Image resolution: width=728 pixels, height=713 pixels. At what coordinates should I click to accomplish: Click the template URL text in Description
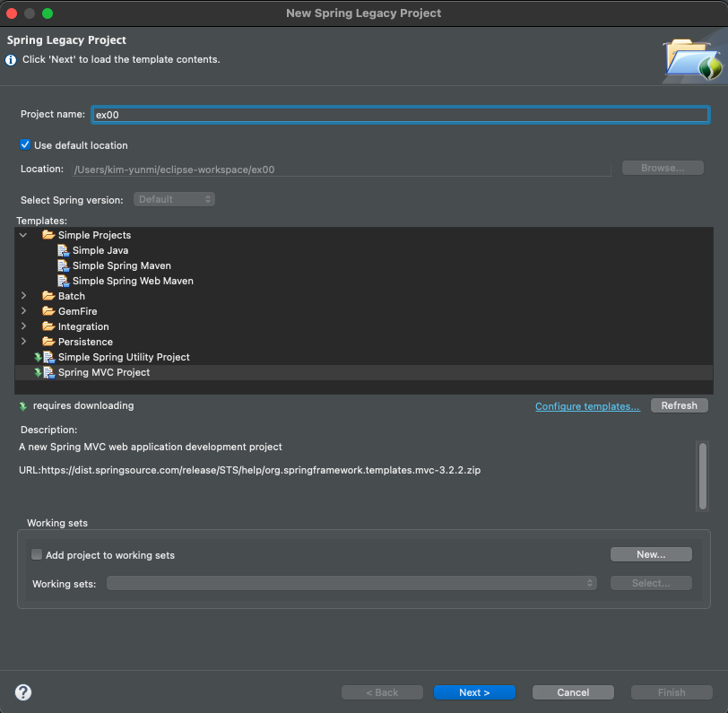pos(250,470)
